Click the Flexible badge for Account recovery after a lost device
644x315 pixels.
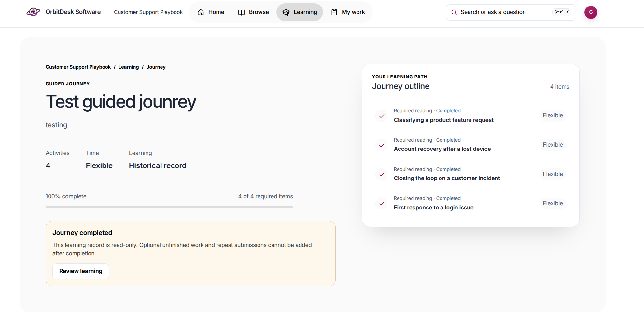point(553,145)
